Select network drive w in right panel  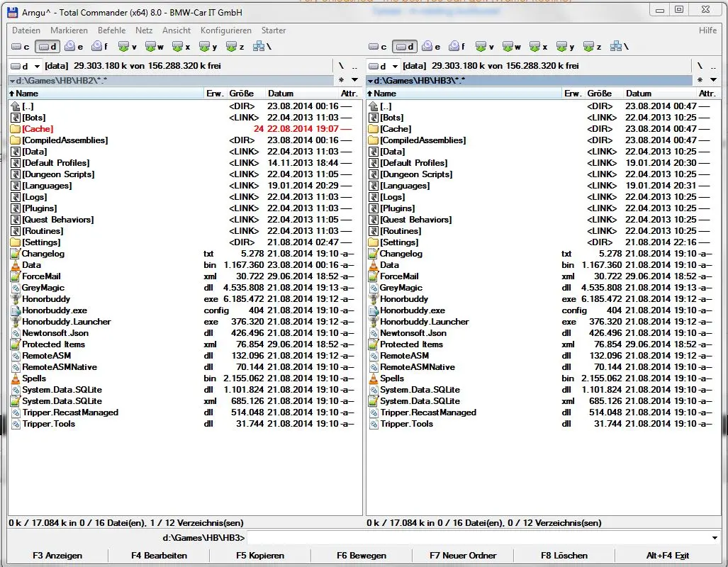point(511,47)
